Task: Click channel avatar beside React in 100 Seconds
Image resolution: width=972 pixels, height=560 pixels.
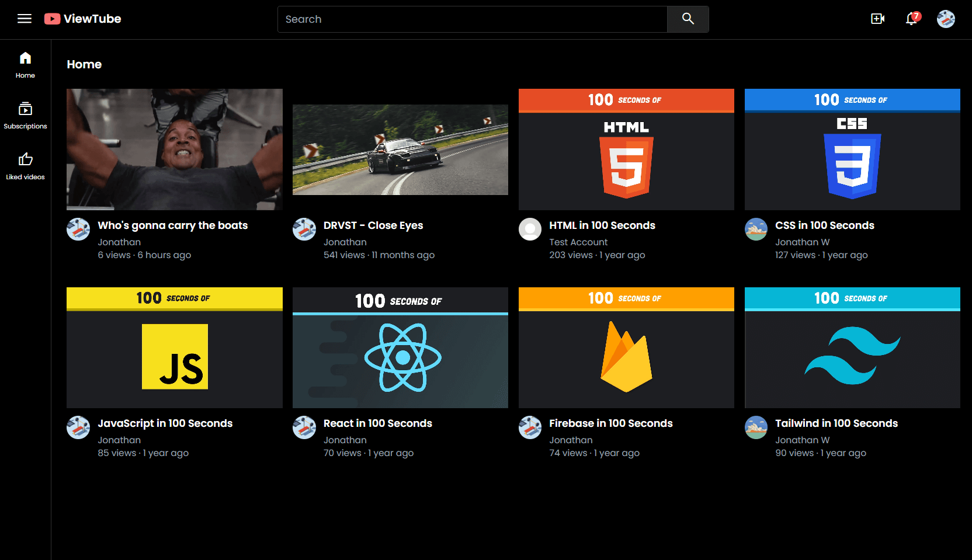Action: click(304, 427)
